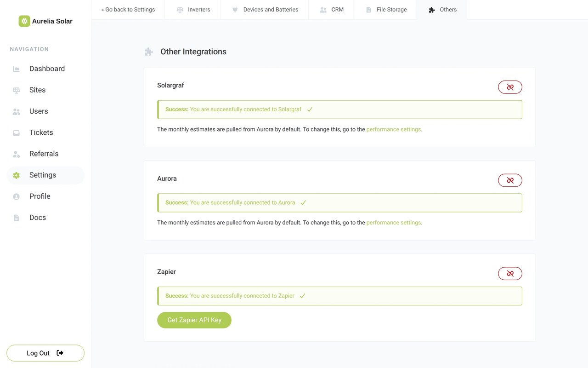Disconnect the Zapier integration
Image resolution: width=588 pixels, height=368 pixels.
[x=510, y=274]
